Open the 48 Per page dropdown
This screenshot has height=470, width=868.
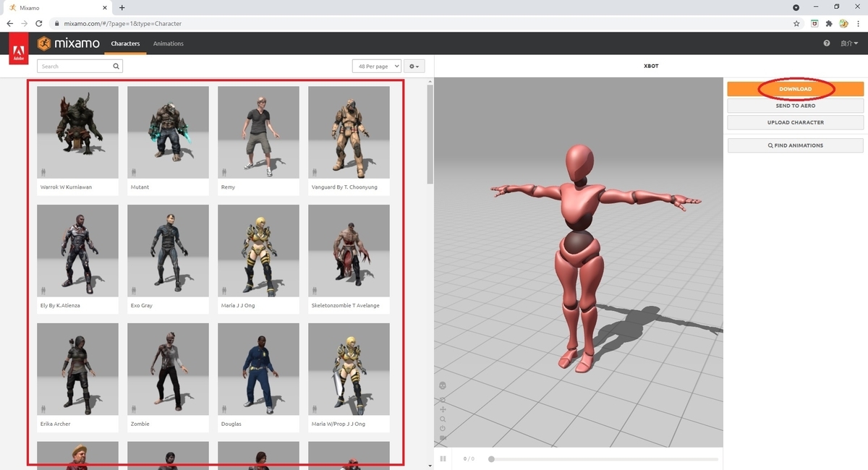[x=376, y=66]
